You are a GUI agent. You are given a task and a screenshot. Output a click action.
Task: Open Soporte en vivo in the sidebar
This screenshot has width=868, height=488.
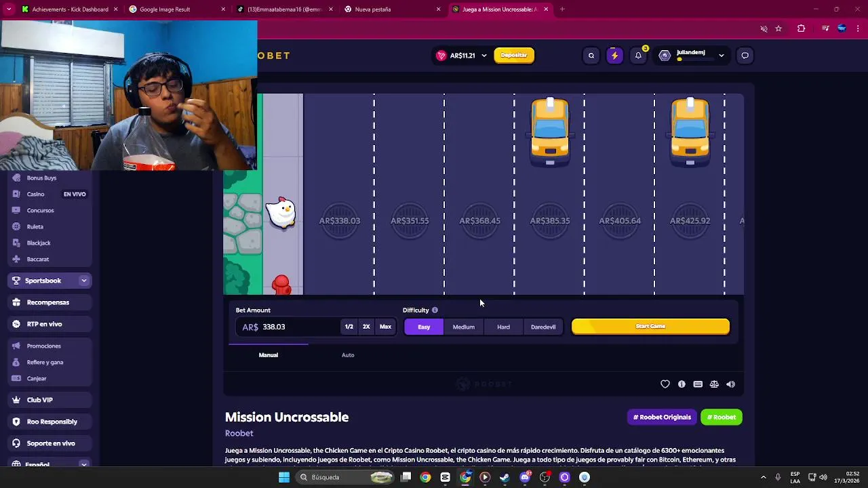49,443
